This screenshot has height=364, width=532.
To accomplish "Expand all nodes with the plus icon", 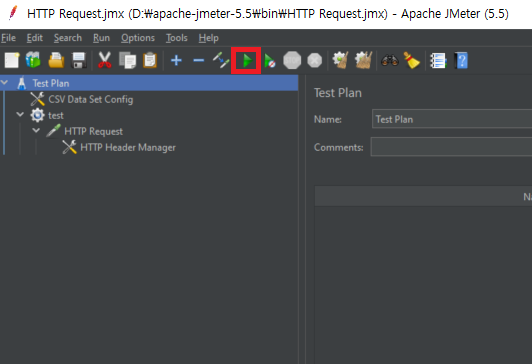I will pyautogui.click(x=176, y=61).
